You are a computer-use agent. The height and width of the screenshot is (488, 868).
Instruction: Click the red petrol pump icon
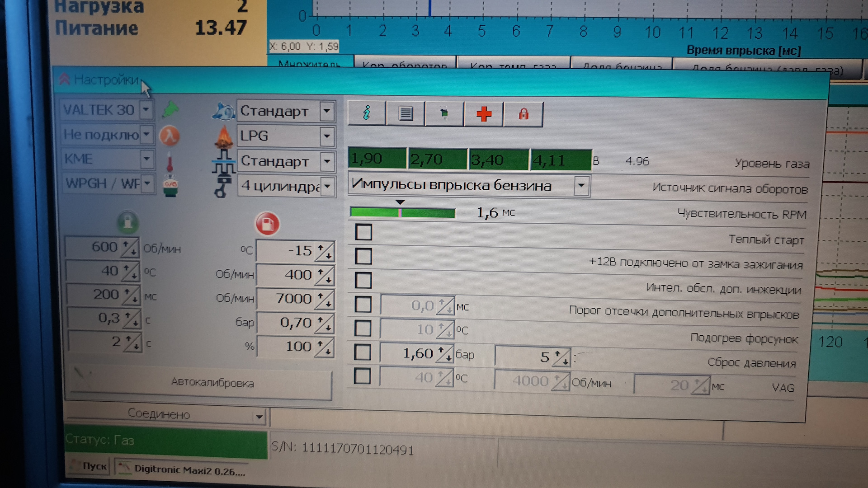click(x=267, y=224)
